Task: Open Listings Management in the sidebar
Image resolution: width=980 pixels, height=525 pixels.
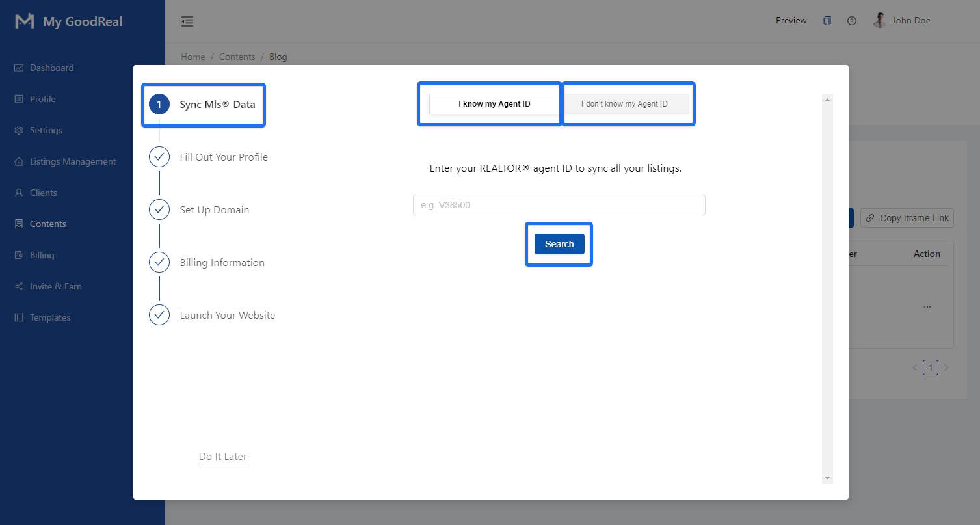Action: tap(73, 161)
